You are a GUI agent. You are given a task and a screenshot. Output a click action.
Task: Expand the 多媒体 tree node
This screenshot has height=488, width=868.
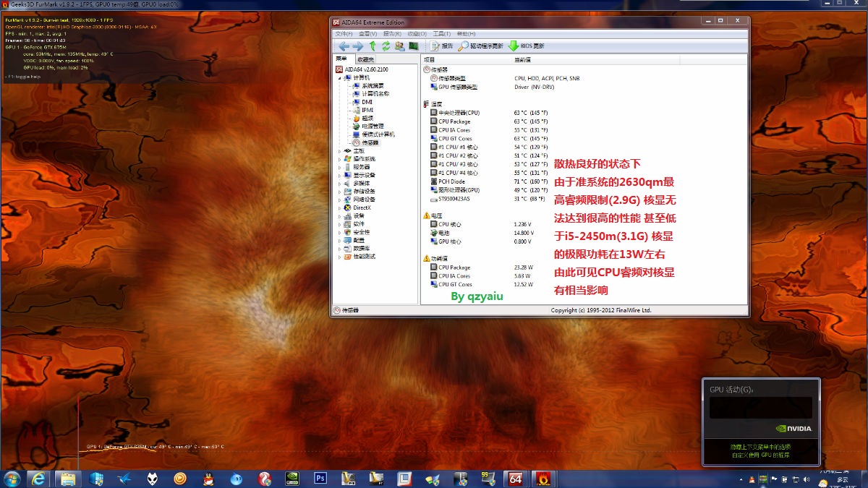coord(339,183)
